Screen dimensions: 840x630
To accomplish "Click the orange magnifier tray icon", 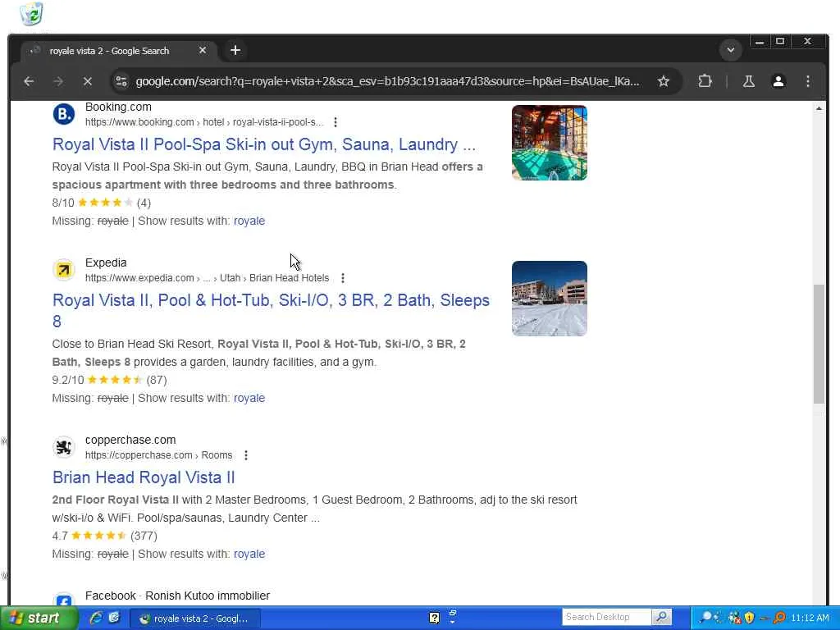I will (x=779, y=618).
